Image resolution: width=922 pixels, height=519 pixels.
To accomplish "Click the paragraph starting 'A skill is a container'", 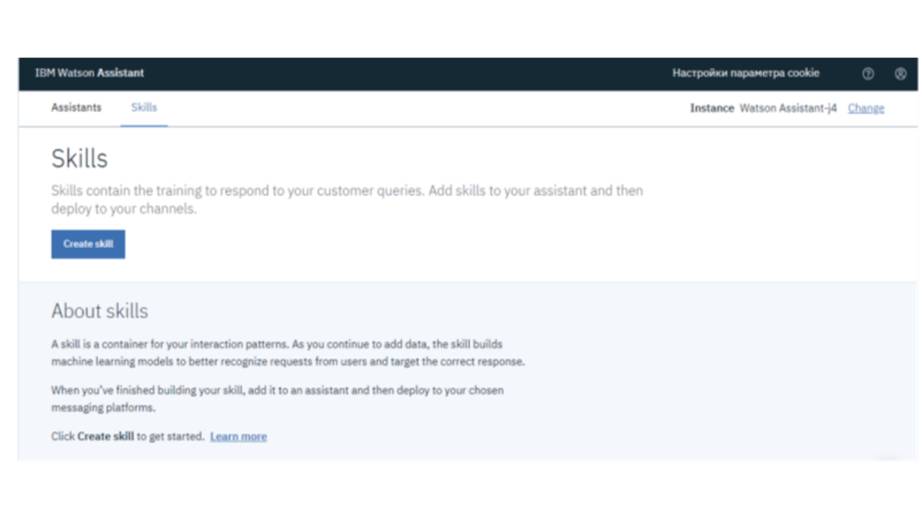I will [x=287, y=352].
